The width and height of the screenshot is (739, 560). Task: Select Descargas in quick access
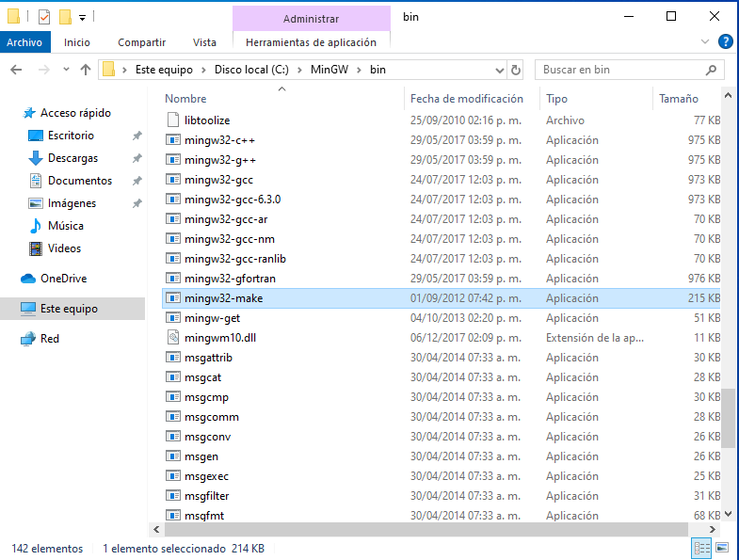pos(72,158)
